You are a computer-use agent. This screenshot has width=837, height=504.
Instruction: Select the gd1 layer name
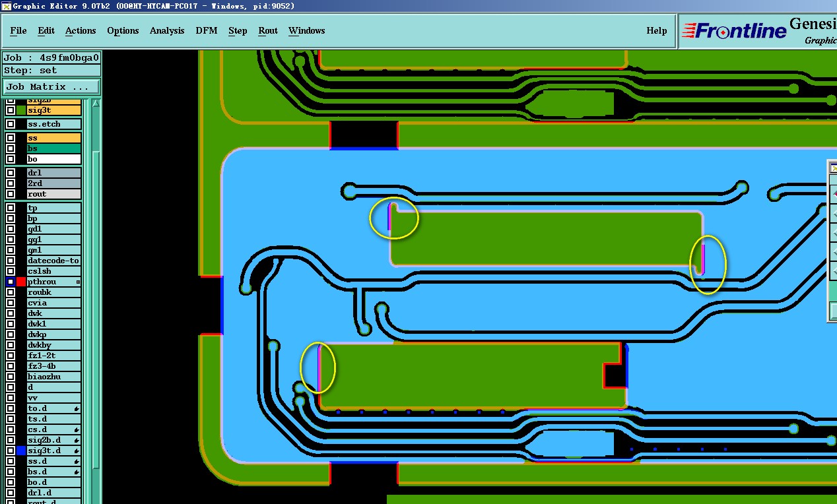point(53,229)
